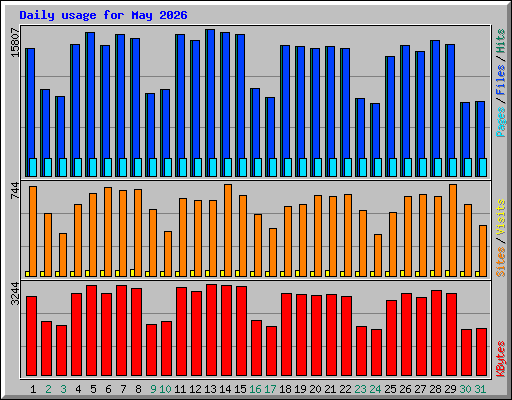Select green day label 17
The height and width of the screenshot is (400, 512).
pos(270,389)
